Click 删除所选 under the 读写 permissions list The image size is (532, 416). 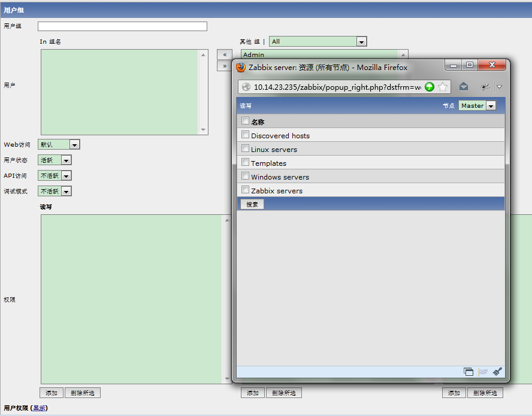[83, 393]
